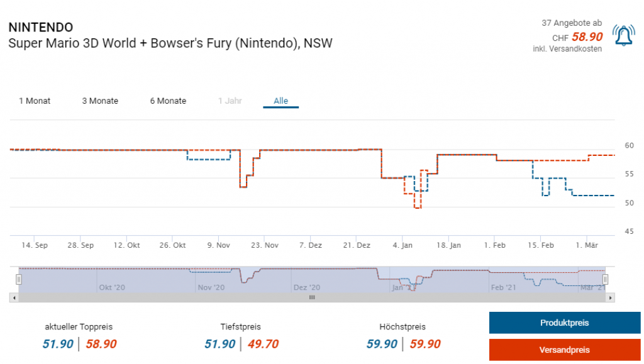Switch to the 3 Monate range

(100, 101)
